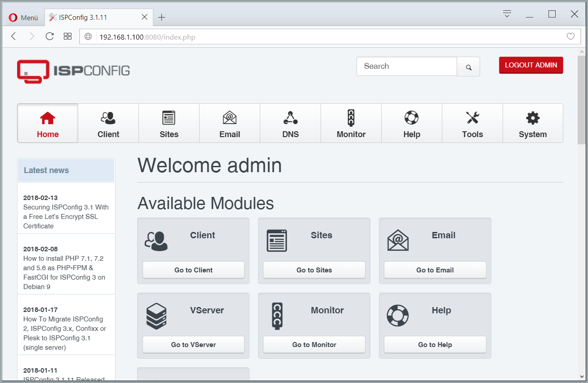Click the Go to Email button
This screenshot has width=588, height=383.
[x=435, y=270]
